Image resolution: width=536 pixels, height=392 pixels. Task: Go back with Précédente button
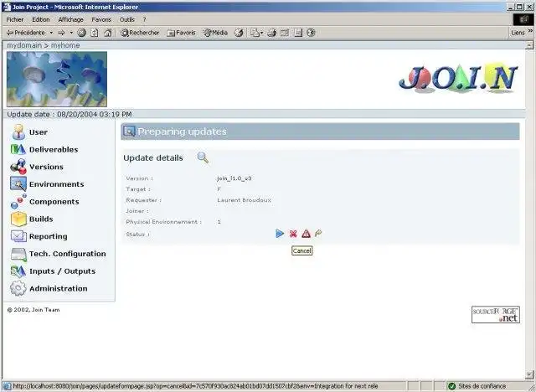tap(26, 33)
